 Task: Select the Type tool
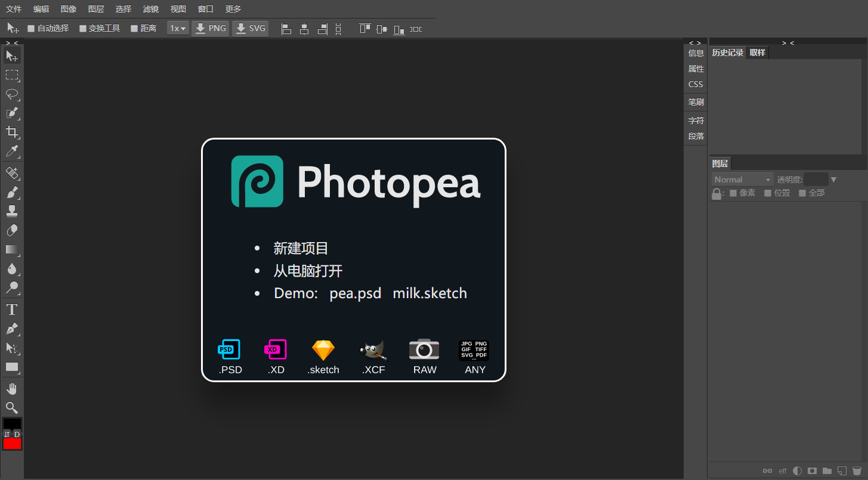12,309
